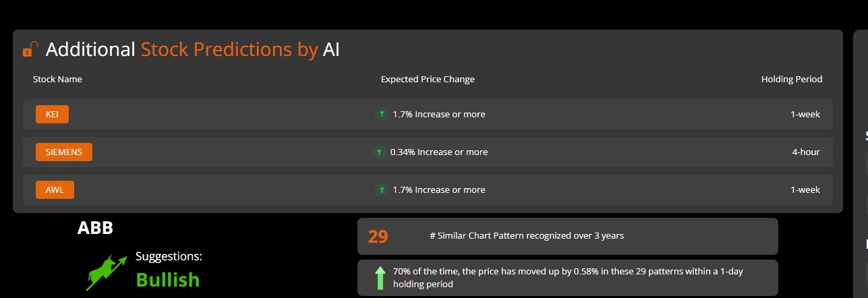
Task: Click the green up arrow in AWL row
Action: tap(381, 190)
